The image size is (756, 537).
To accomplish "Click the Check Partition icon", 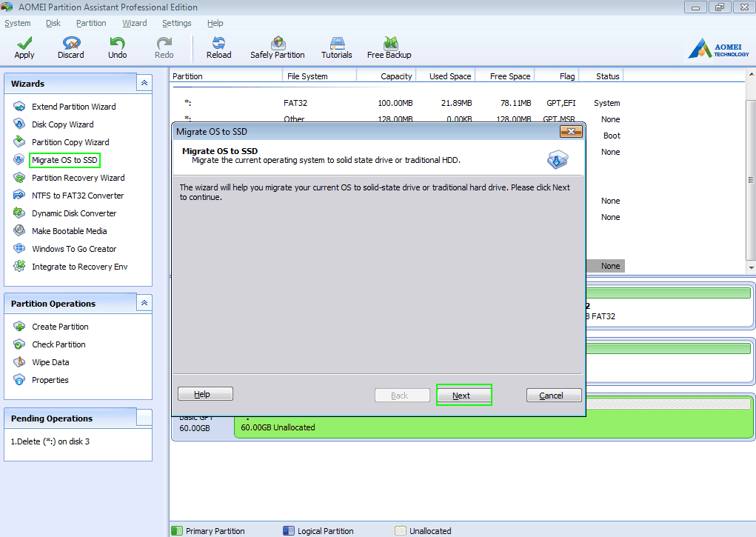I will point(19,344).
